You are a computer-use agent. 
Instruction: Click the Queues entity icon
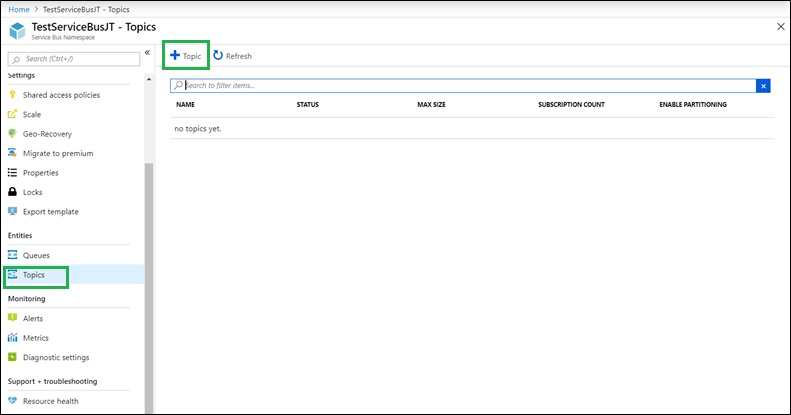[x=13, y=255]
